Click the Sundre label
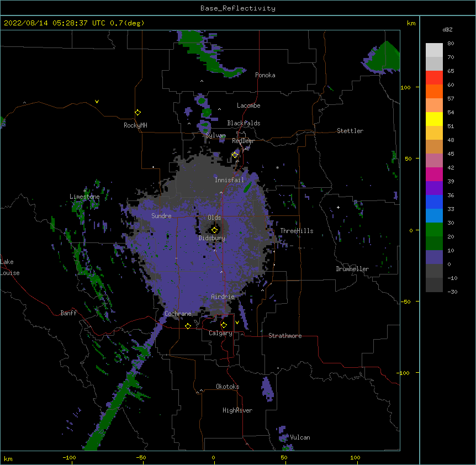476x465 pixels. pos(161,216)
